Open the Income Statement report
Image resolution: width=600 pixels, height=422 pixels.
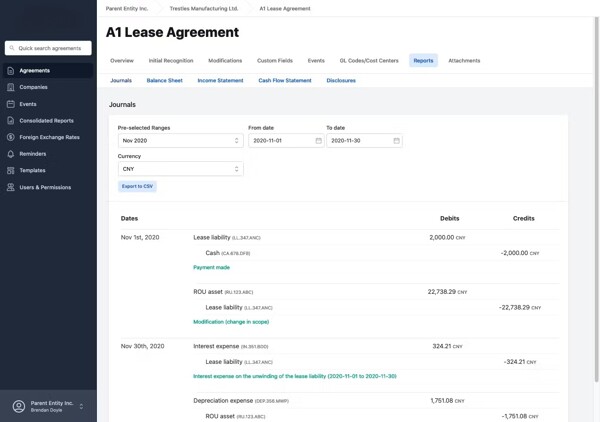point(220,80)
